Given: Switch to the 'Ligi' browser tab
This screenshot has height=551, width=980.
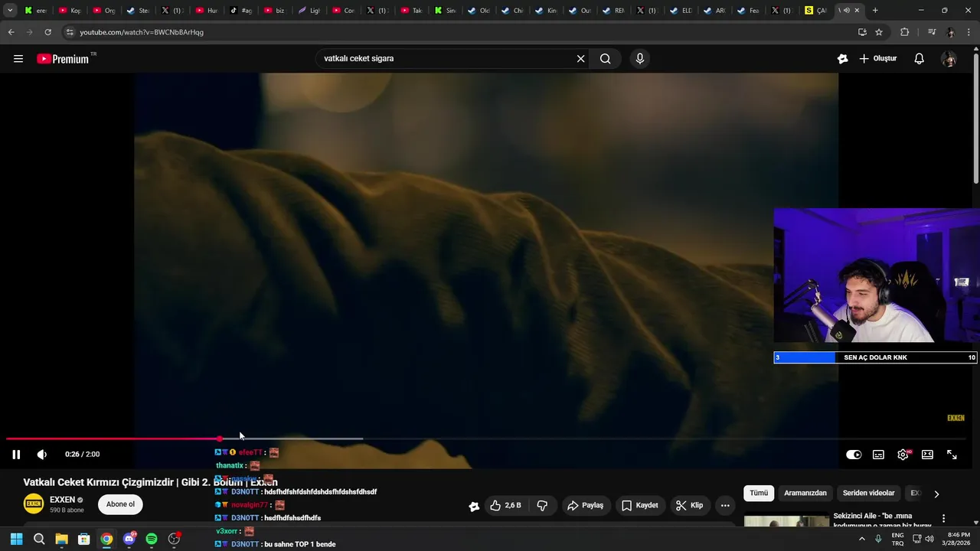Looking at the screenshot, I should [309, 11].
